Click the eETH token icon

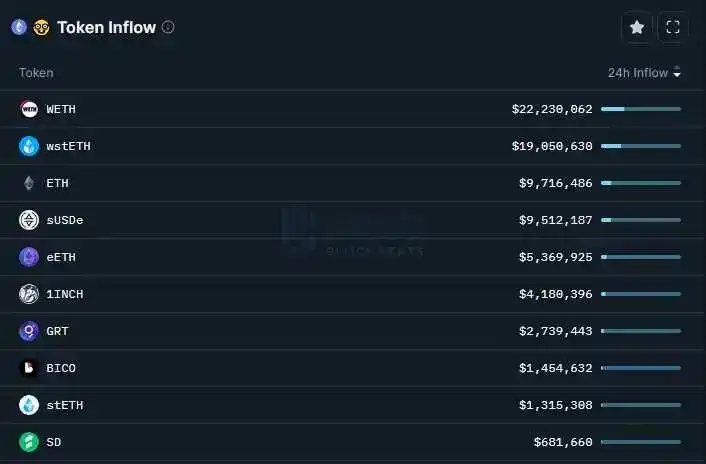[29, 257]
